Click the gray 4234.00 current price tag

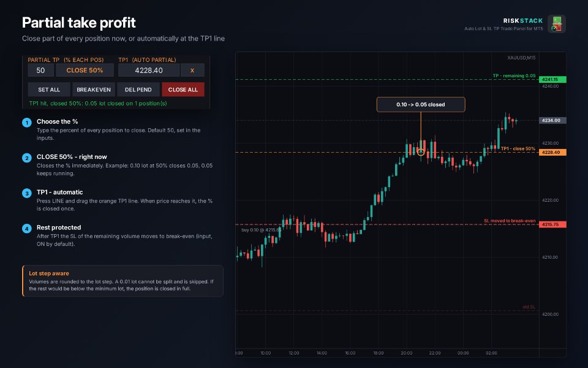pos(552,121)
